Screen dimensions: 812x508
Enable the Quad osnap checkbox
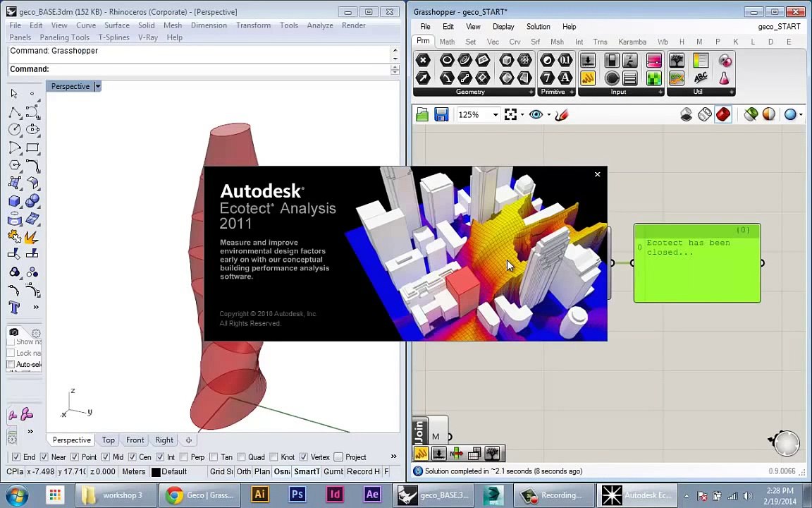point(241,456)
